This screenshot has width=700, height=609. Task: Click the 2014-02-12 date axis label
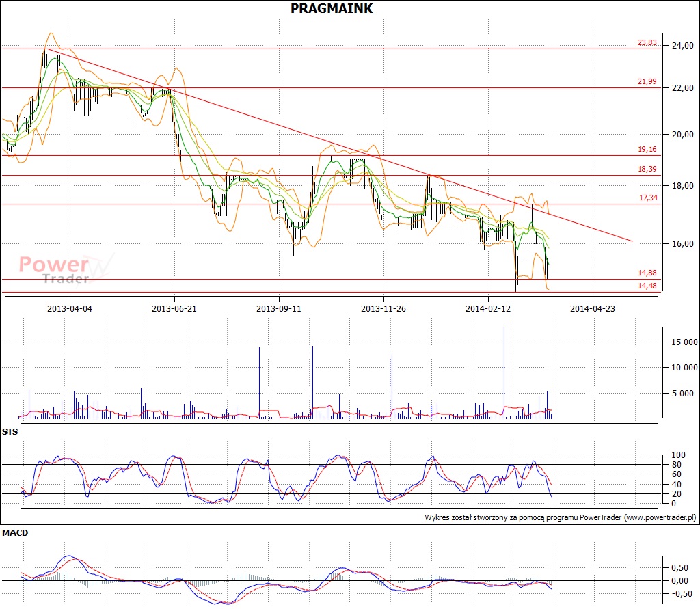tap(488, 308)
